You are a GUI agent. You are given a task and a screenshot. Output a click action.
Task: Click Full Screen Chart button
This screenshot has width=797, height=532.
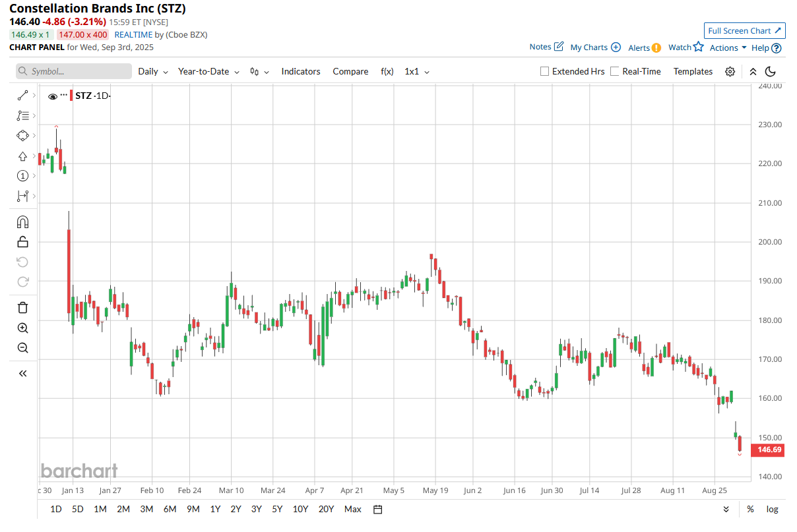click(x=745, y=30)
